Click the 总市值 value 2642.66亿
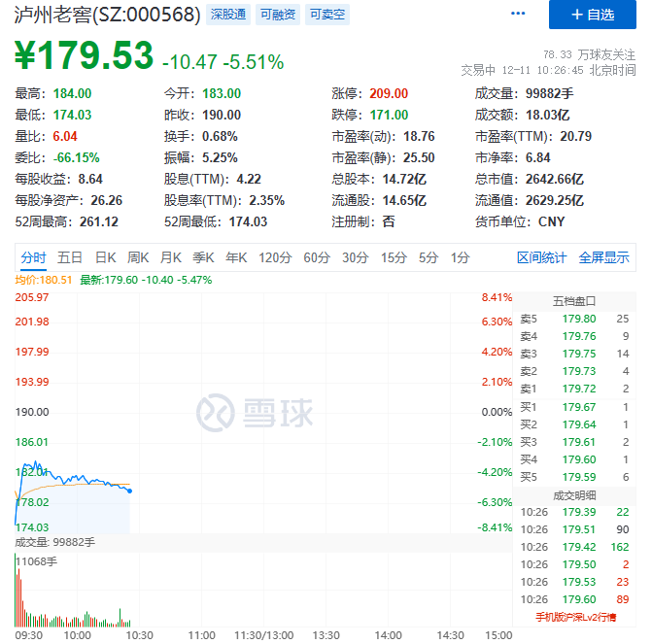The height and width of the screenshot is (644, 652). (x=555, y=179)
